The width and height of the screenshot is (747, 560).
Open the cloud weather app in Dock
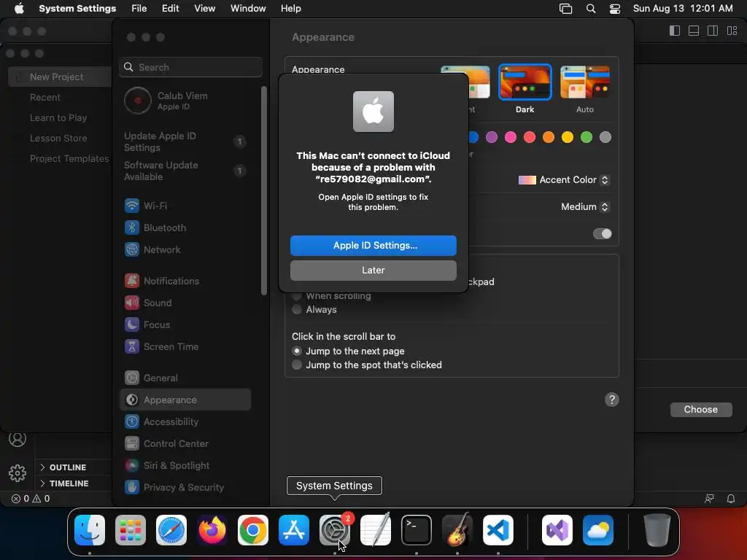click(x=598, y=530)
